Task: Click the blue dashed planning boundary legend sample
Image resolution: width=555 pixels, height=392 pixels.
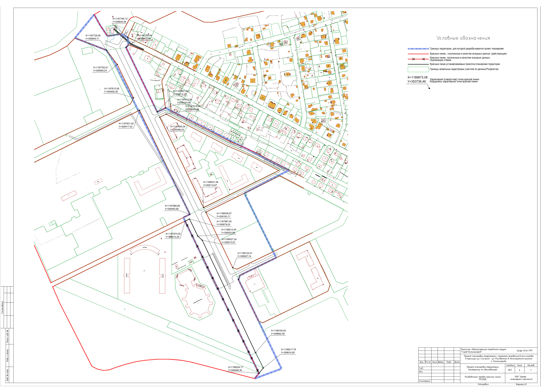Action: [418, 49]
